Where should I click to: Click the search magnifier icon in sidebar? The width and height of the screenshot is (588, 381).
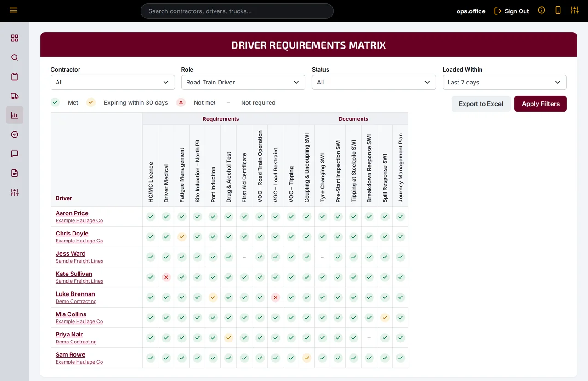coord(15,57)
